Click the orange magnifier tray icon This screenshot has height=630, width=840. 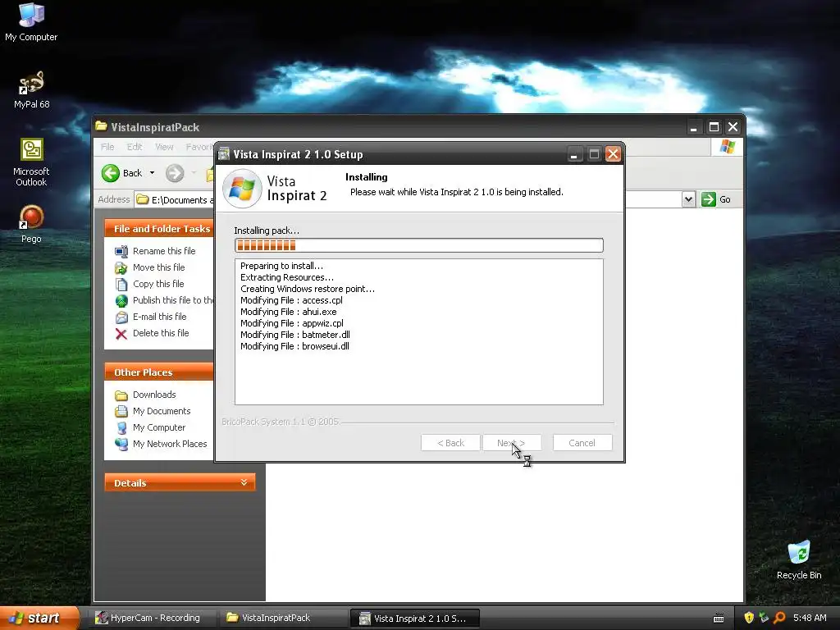pos(779,618)
